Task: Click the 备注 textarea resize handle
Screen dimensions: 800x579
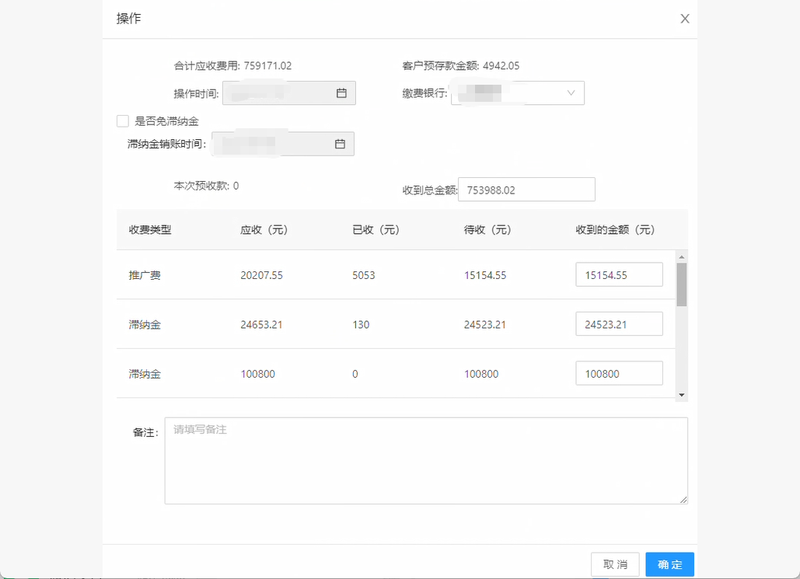Action: coord(683,499)
